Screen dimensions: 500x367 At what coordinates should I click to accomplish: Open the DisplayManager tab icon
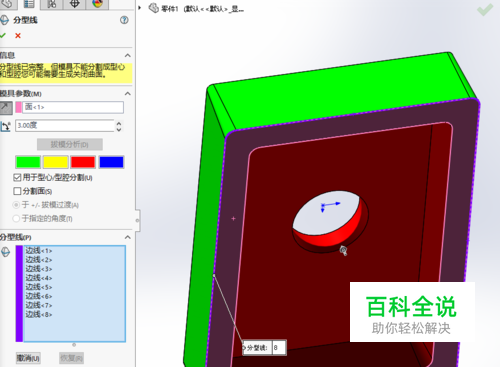coord(97,4)
